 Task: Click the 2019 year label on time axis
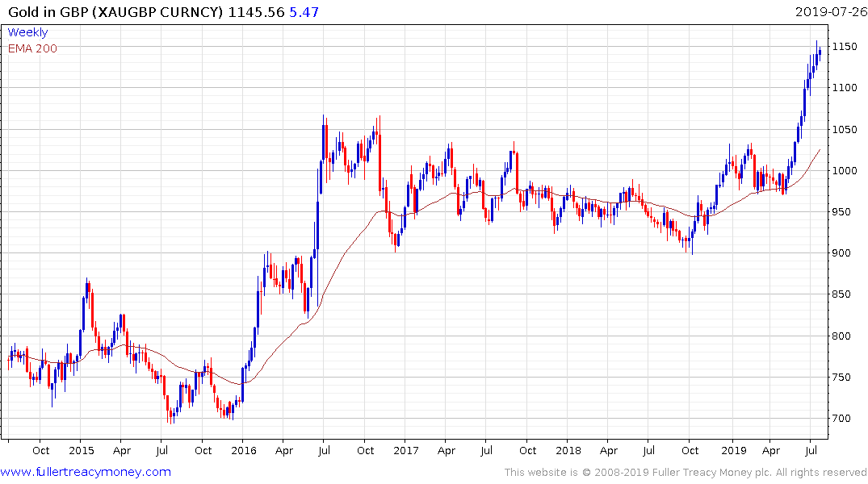coord(734,450)
